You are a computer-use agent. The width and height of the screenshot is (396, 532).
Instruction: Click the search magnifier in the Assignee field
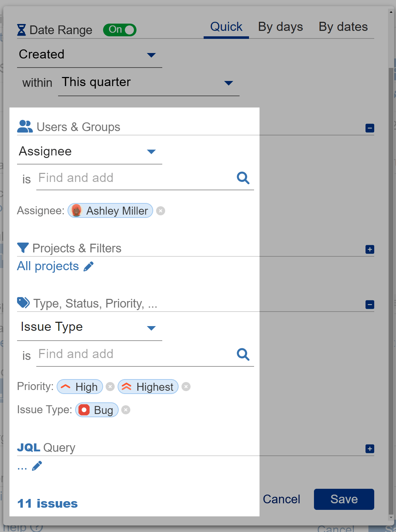[243, 178]
